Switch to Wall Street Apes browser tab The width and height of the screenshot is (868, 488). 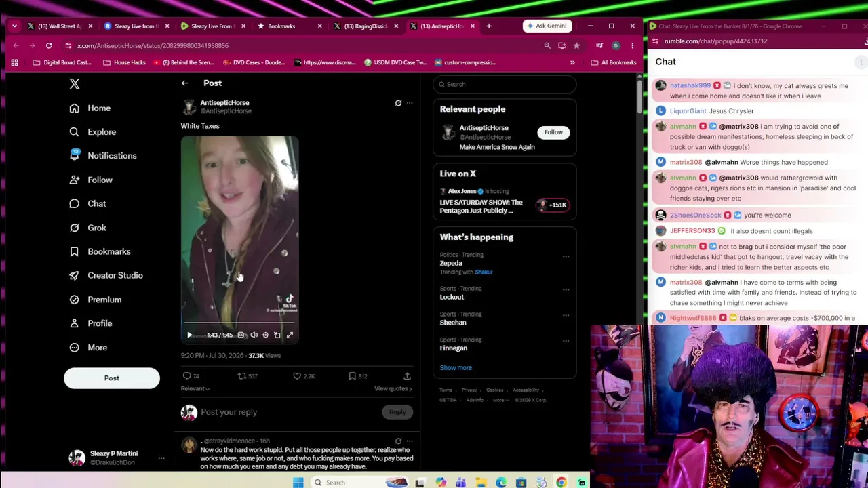pos(60,26)
